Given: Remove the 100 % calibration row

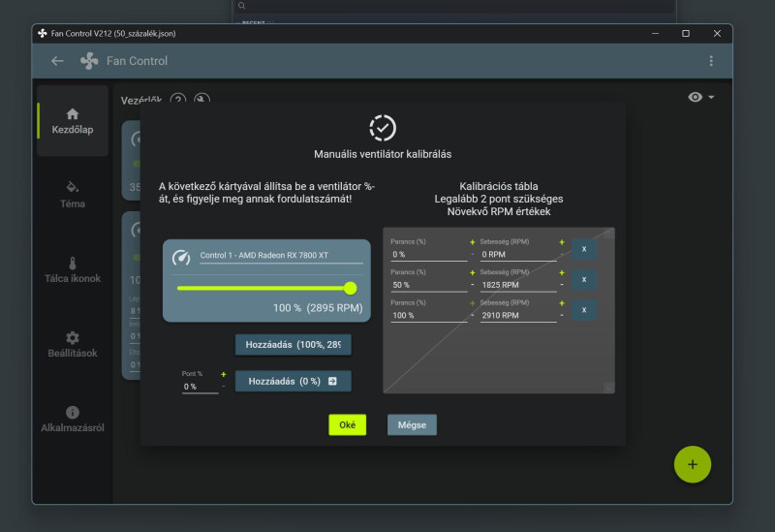Looking at the screenshot, I should point(584,310).
